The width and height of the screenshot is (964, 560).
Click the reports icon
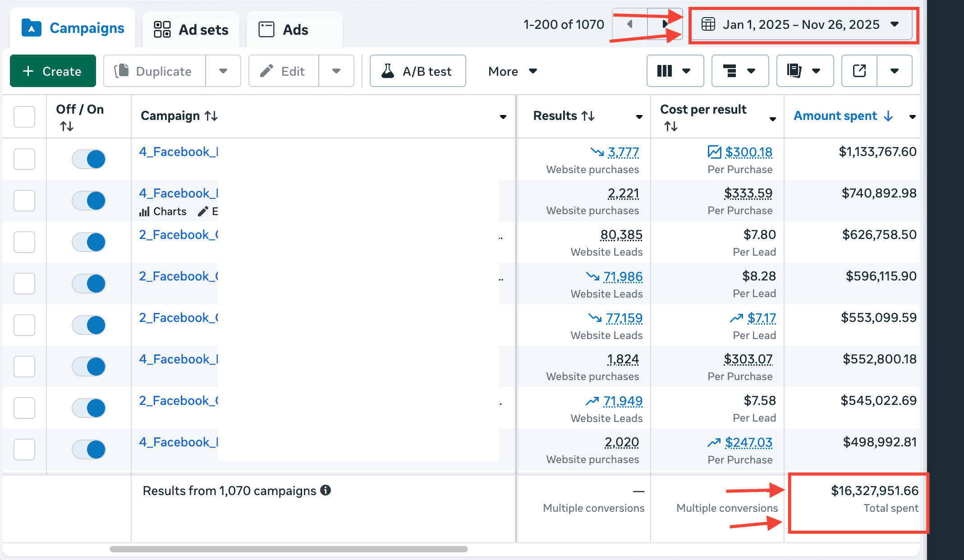(794, 71)
